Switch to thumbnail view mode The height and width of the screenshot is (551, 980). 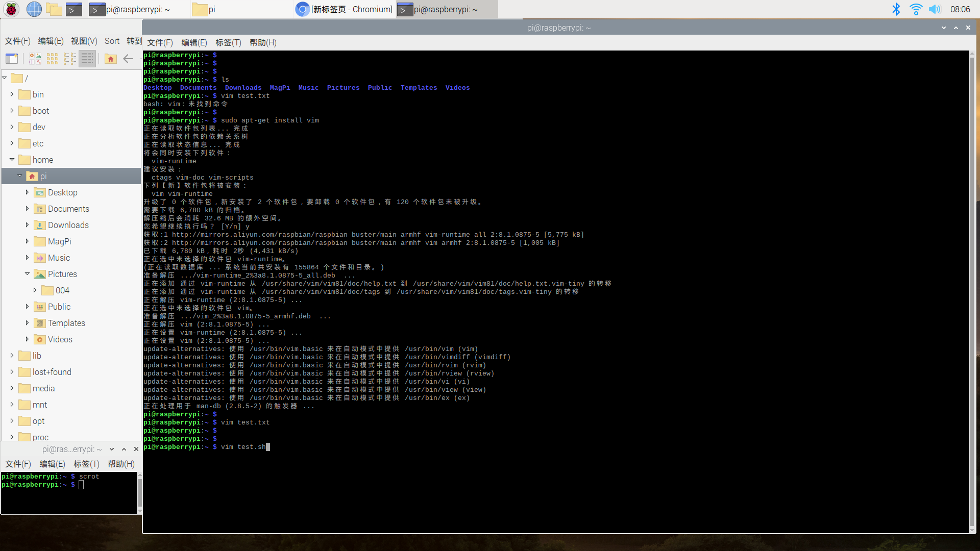pyautogui.click(x=35, y=59)
